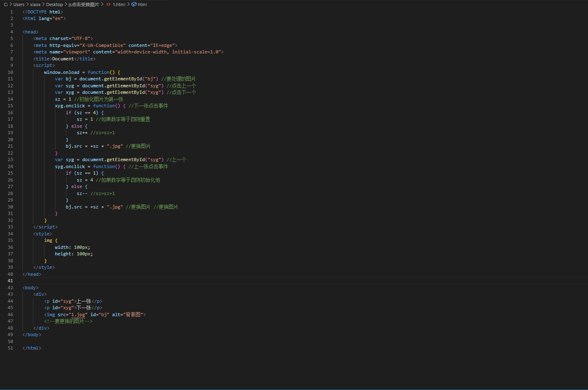The width and height of the screenshot is (588, 390).
Task: Click the C: drive breadcrumb
Action: (6, 4)
